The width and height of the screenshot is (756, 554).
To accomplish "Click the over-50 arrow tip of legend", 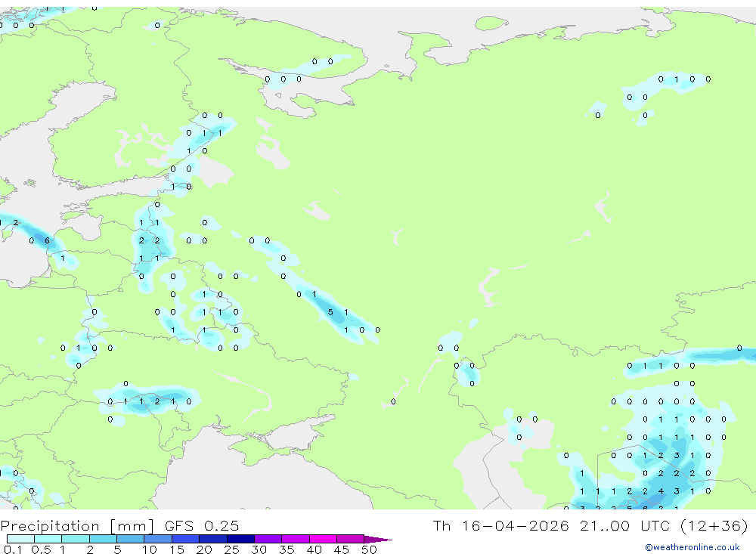I will click(x=377, y=540).
